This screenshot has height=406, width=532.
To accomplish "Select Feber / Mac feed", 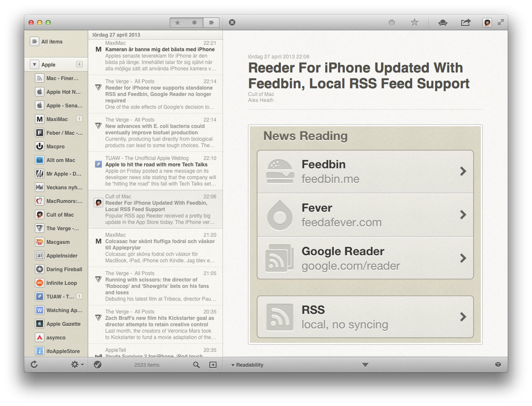I will (x=56, y=133).
